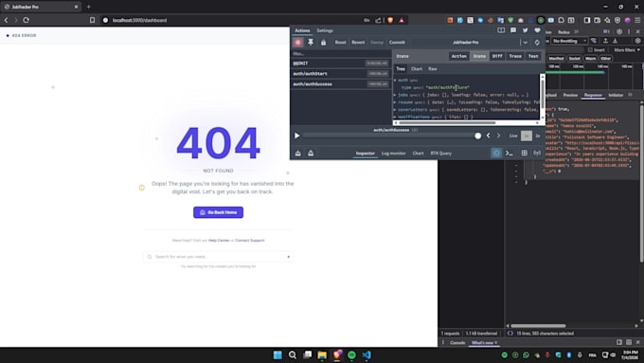
Task: Open DevTools three-dot menu
Action: click(629, 31)
